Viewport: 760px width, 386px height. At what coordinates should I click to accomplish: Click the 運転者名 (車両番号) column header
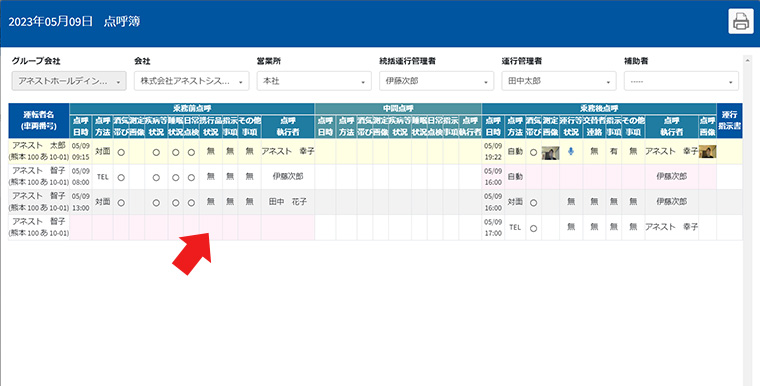39,120
